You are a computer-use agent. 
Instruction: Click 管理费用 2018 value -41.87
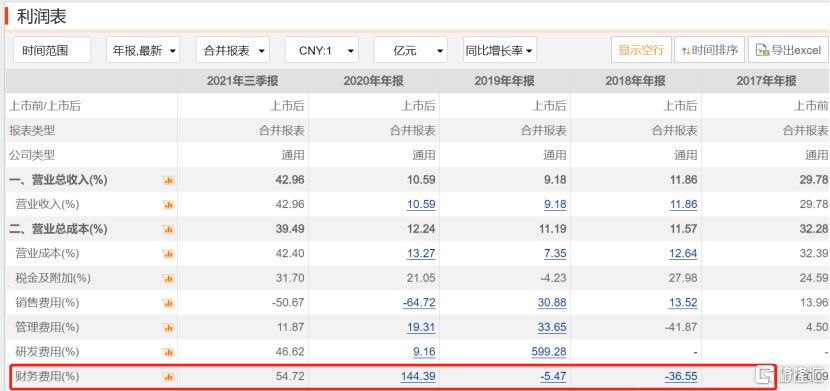(681, 328)
